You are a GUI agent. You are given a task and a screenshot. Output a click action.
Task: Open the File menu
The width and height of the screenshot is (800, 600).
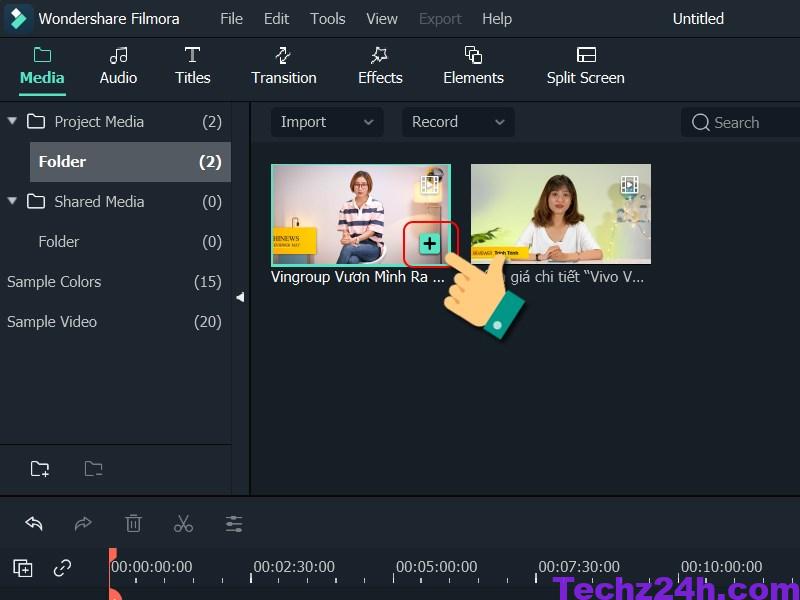231,19
